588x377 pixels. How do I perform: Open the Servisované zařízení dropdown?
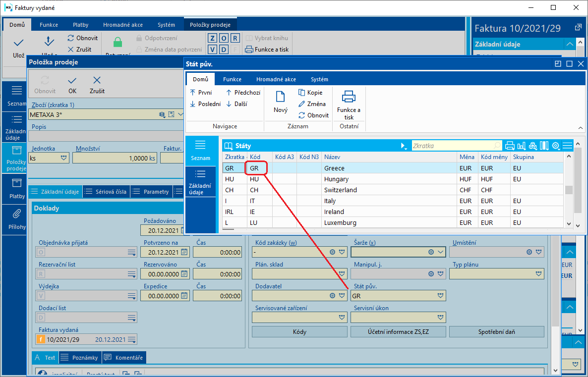[342, 318]
